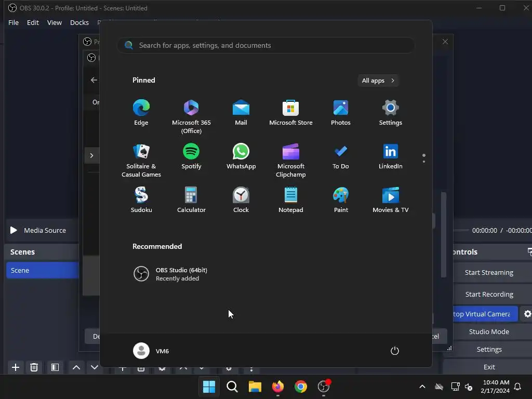Viewport: 532px width, 399px height.
Task: Open recommended OBS Studio (64bit)
Action: coord(170,274)
